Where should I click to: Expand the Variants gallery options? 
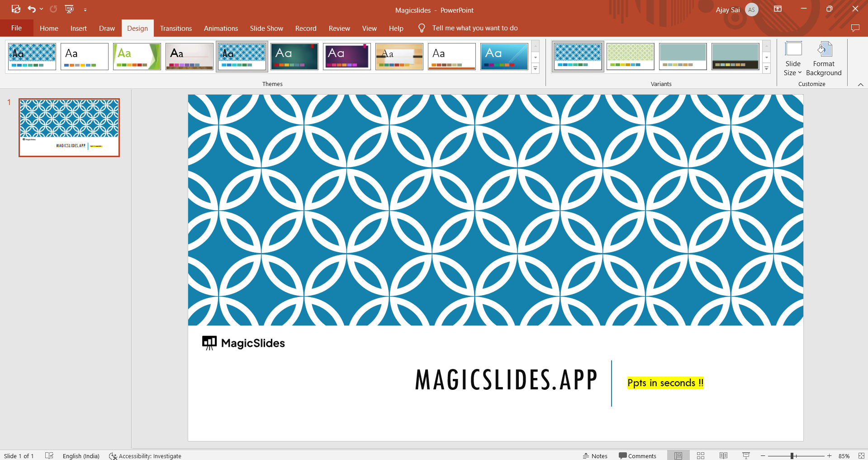pos(767,68)
